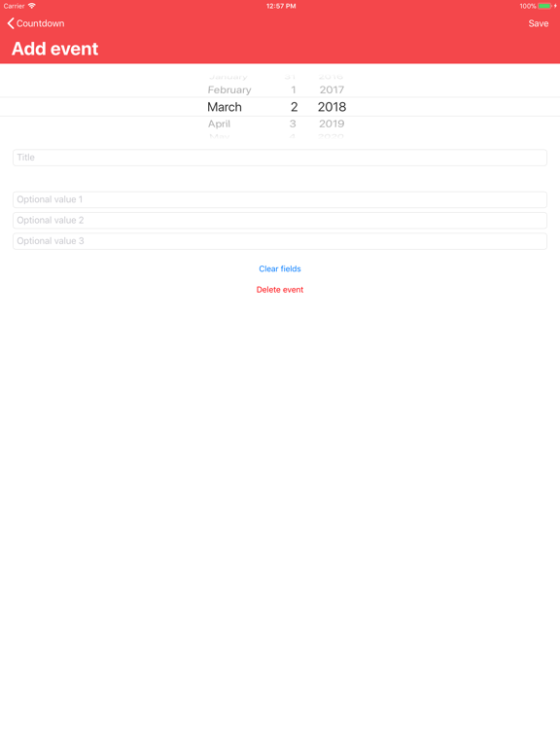Pick year 2017 in picker

332,89
